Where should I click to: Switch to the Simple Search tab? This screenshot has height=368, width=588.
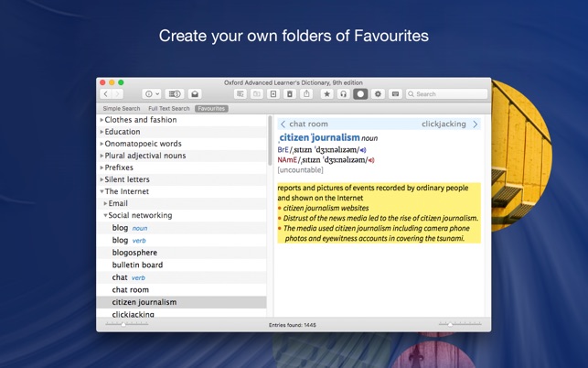coord(122,109)
